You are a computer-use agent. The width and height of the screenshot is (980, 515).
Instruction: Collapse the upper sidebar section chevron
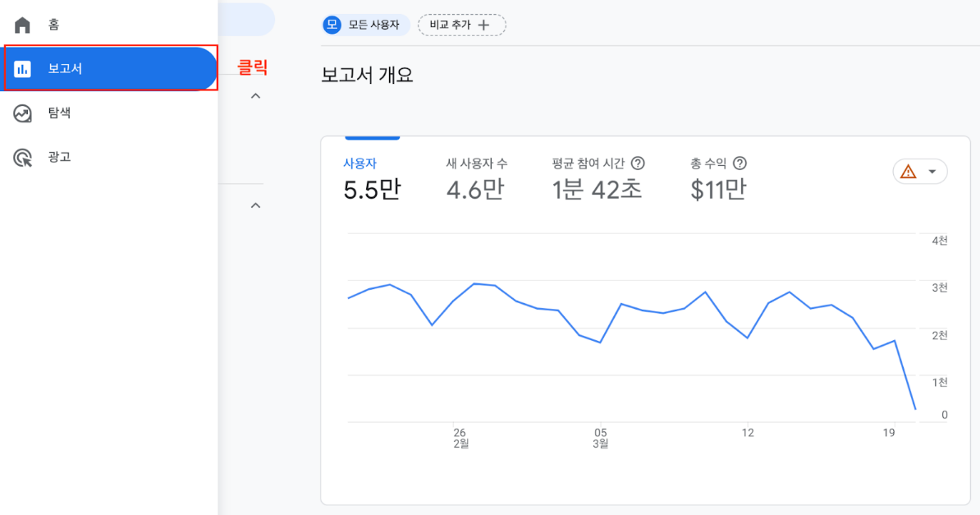pyautogui.click(x=255, y=96)
